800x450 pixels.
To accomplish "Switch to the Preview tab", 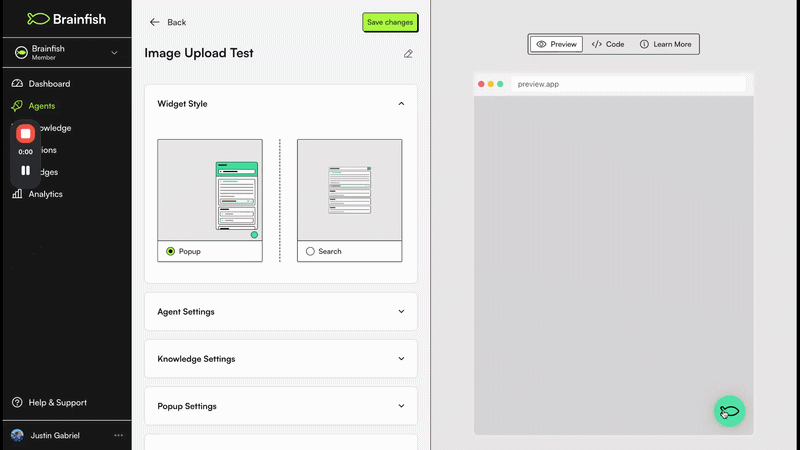I will pyautogui.click(x=556, y=44).
